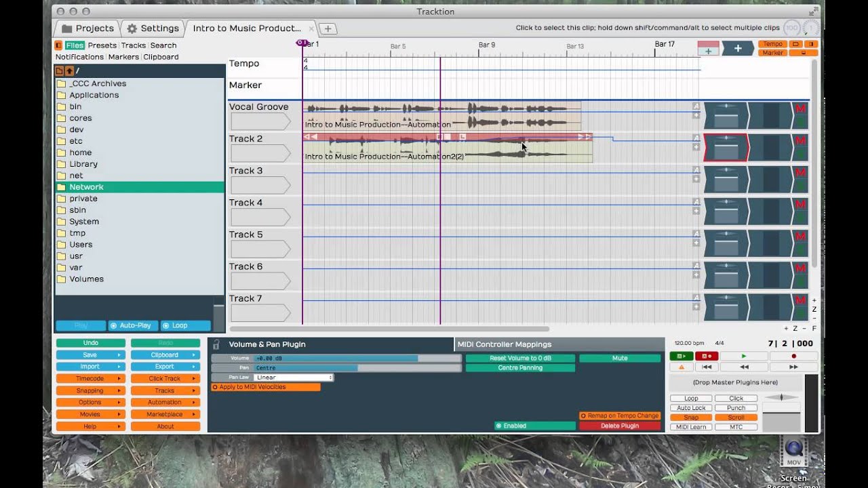The image size is (868, 488).
Task: Open the folder chooser icon beside path
Action: pyautogui.click(x=59, y=70)
